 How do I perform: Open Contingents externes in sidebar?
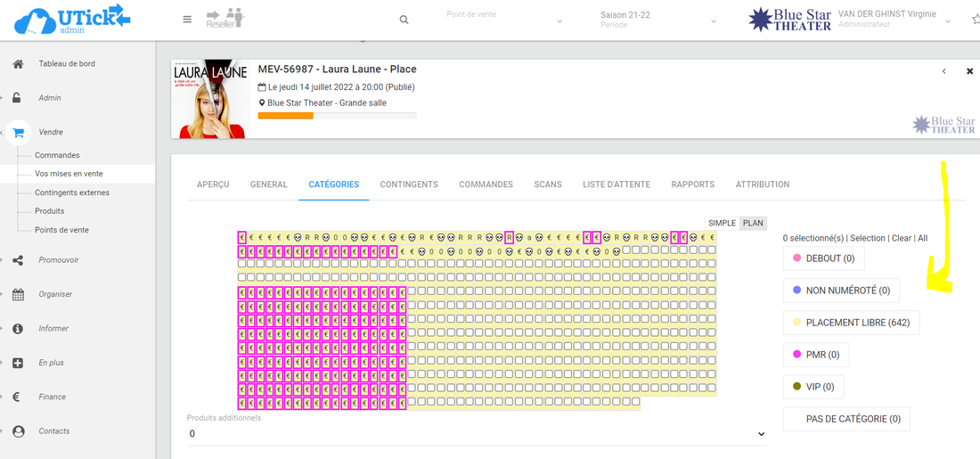point(72,193)
